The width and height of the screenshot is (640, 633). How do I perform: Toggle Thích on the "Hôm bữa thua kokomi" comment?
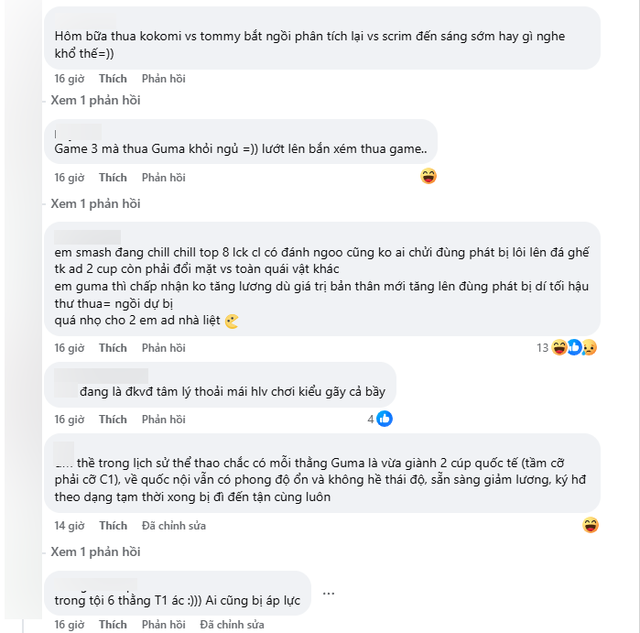[x=113, y=78]
